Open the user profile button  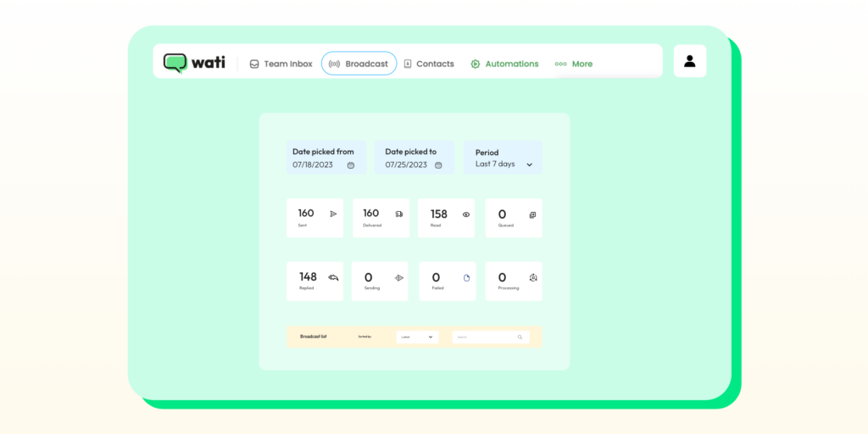pos(690,61)
